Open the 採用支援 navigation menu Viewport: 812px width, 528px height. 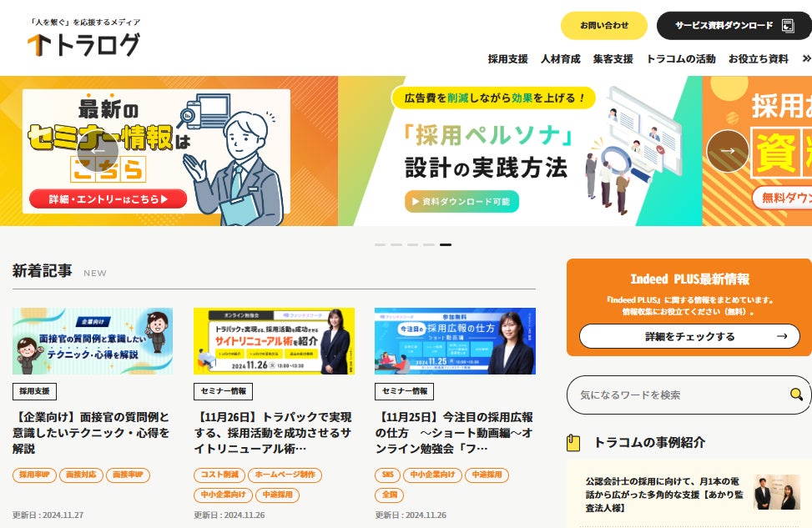point(507,59)
